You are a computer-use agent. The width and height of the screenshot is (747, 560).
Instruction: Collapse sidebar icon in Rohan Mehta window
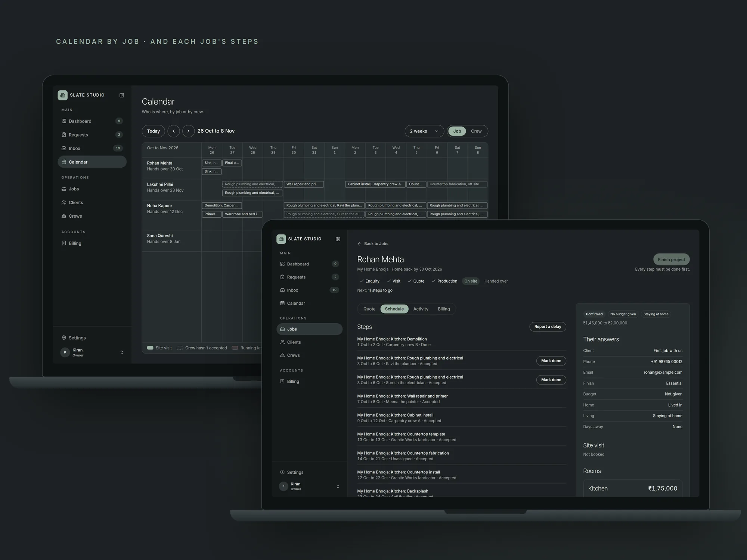[338, 239]
